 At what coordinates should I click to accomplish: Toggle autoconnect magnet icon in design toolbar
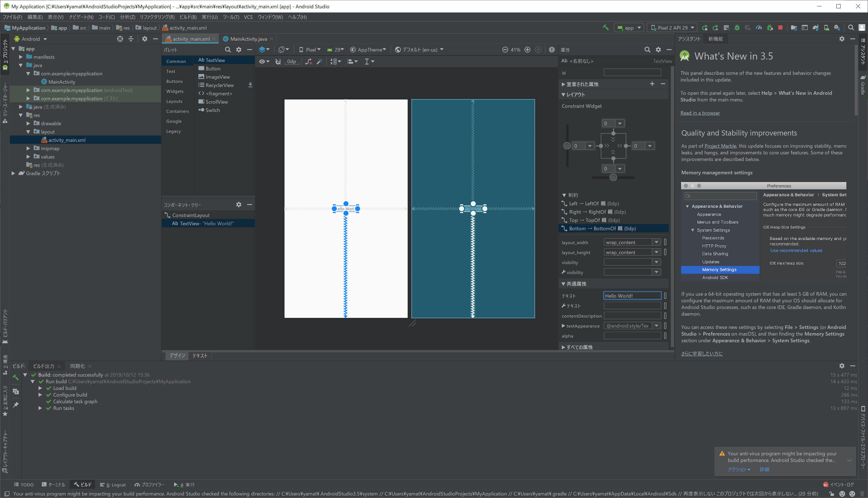[x=278, y=62]
